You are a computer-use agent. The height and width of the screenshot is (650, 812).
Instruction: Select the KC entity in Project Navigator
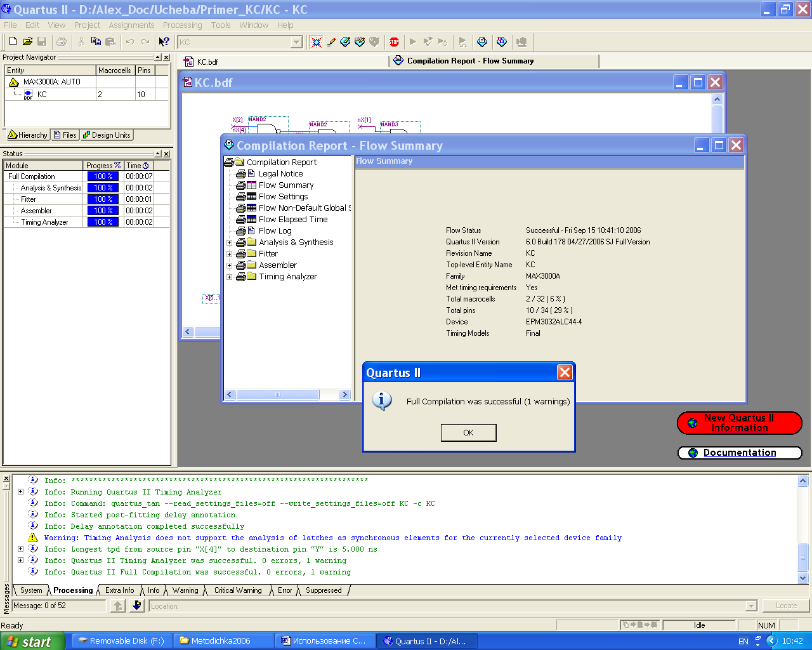[41, 95]
